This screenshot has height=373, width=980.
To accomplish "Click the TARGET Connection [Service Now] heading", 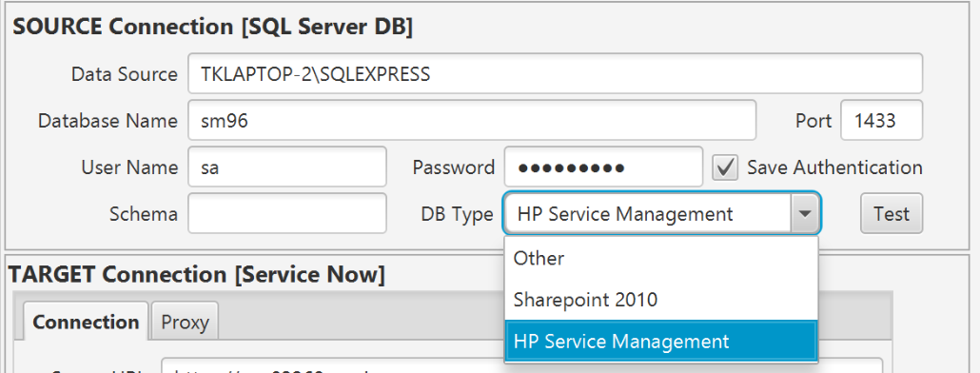I will (196, 275).
